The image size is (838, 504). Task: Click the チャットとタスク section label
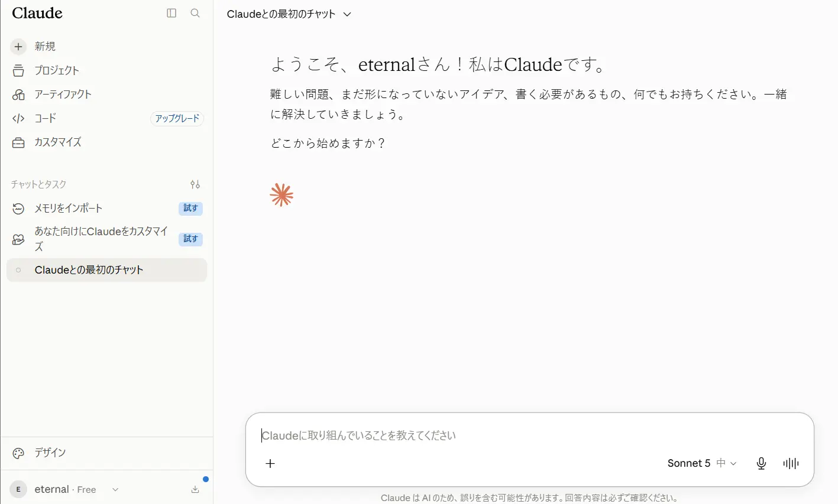[38, 184]
